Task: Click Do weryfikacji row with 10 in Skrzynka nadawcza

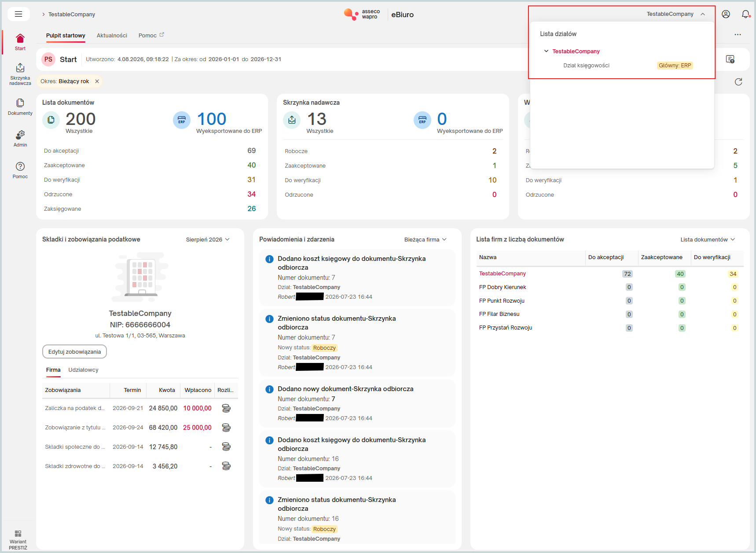Action: [x=390, y=180]
